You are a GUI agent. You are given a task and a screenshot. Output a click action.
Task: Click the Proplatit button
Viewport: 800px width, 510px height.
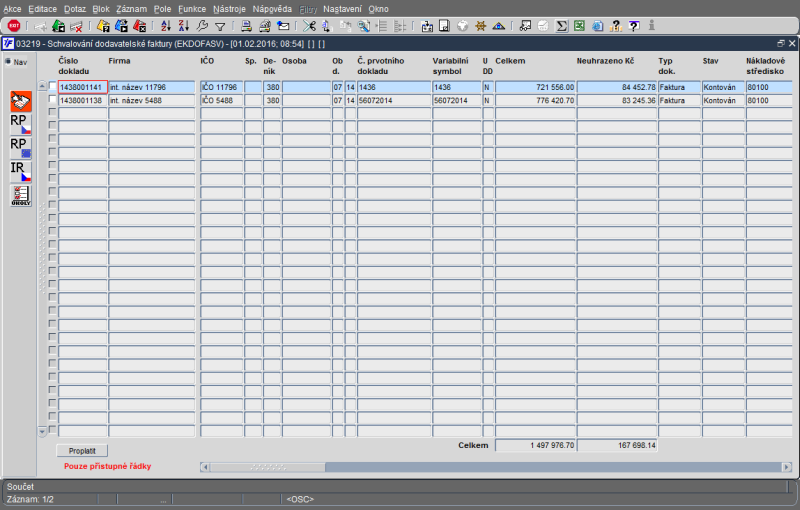82,451
